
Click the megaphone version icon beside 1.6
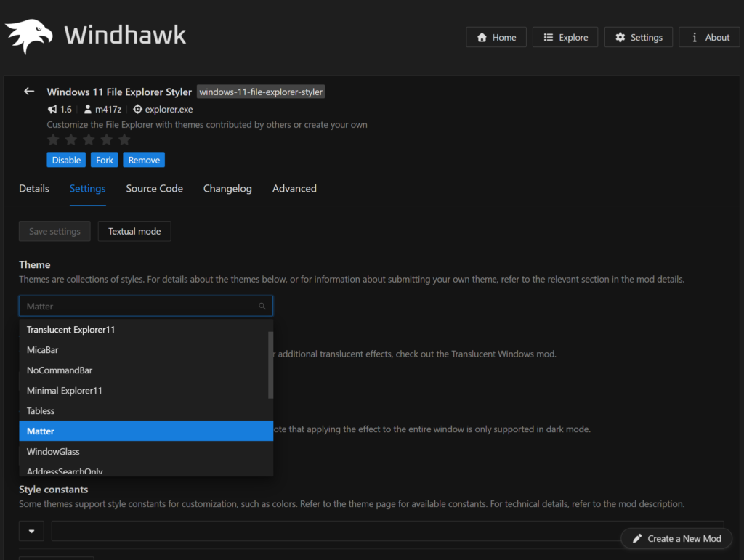(x=52, y=110)
